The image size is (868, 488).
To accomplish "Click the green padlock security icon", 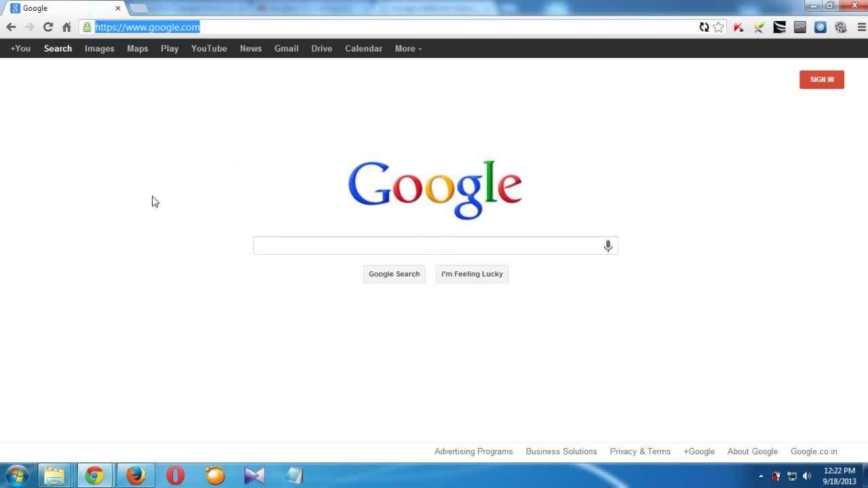I will [87, 27].
